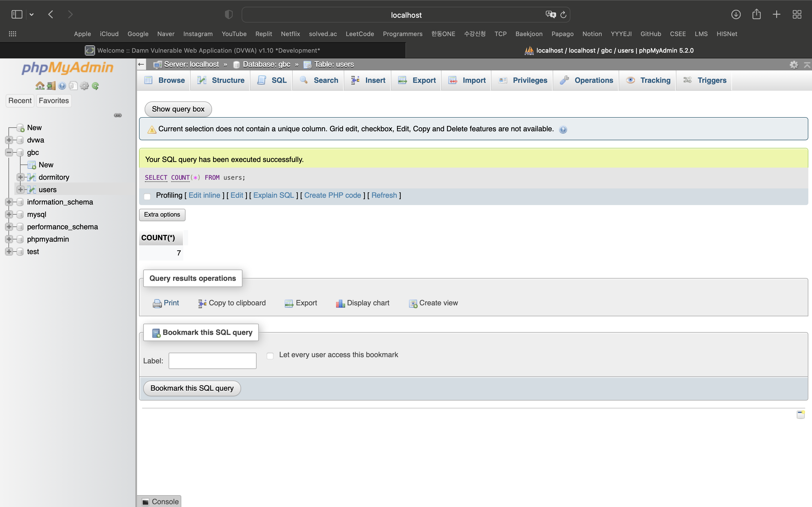The width and height of the screenshot is (812, 507).
Task: Click the Explain SQL link
Action: (x=273, y=195)
